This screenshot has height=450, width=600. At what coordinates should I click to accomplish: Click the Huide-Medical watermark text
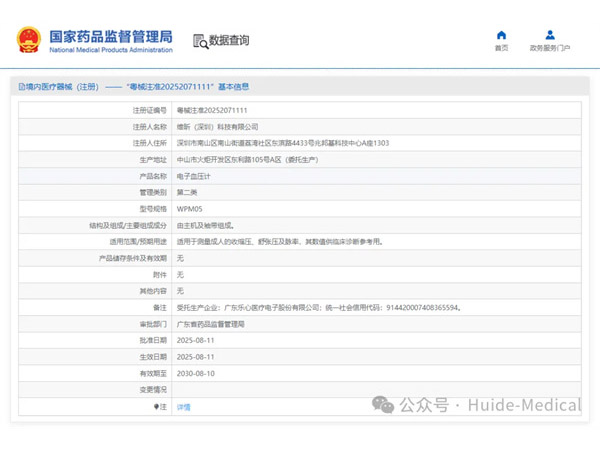pyautogui.click(x=517, y=405)
